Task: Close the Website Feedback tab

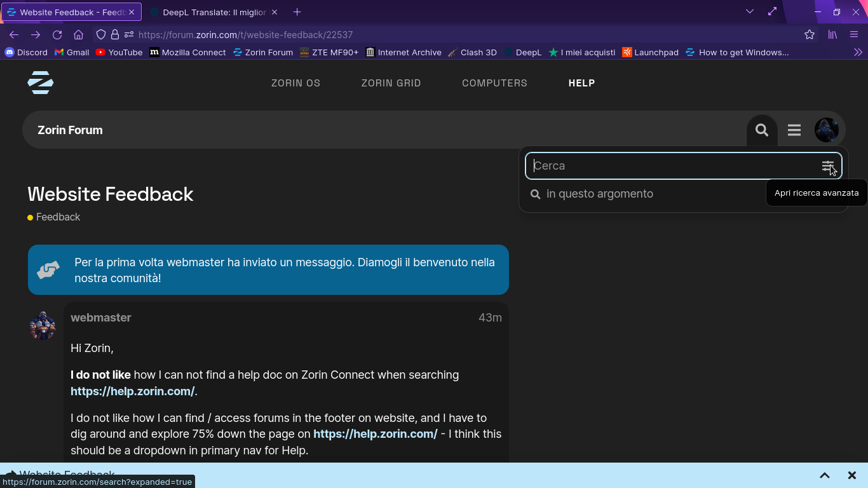Action: (132, 12)
